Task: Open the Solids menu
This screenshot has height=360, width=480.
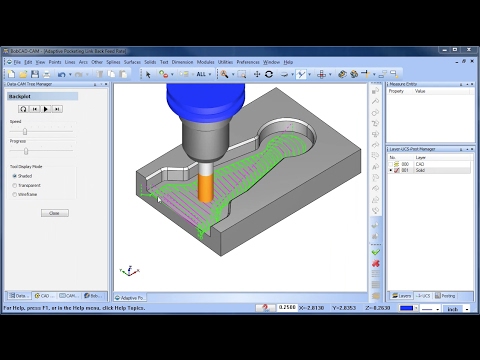Action: click(x=150, y=62)
